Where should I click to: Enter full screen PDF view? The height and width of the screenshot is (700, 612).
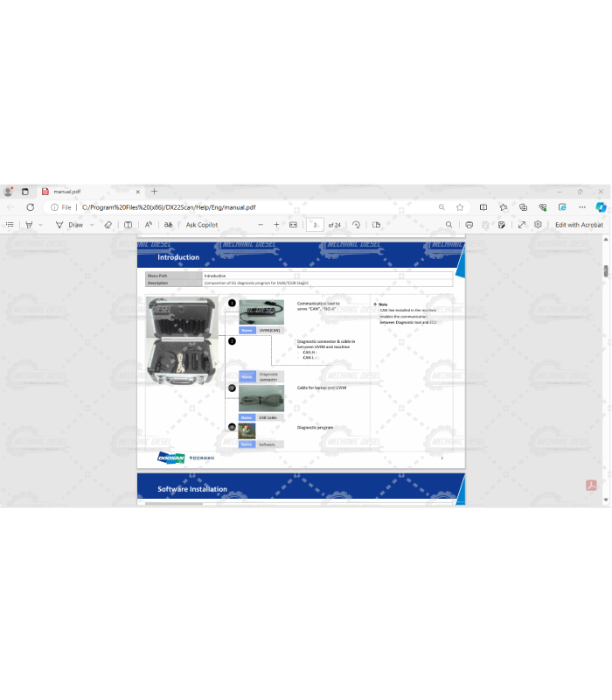522,225
